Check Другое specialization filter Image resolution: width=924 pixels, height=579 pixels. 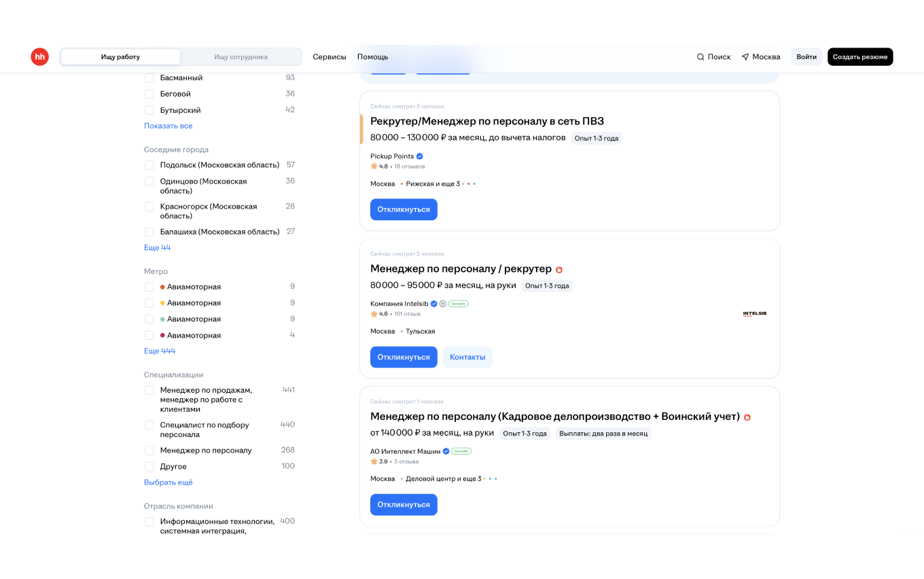149,467
